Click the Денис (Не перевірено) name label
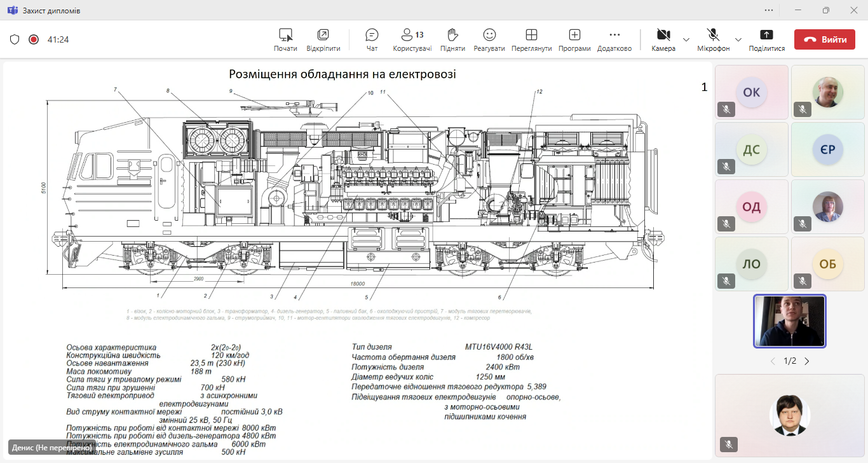The image size is (868, 463). point(51,448)
